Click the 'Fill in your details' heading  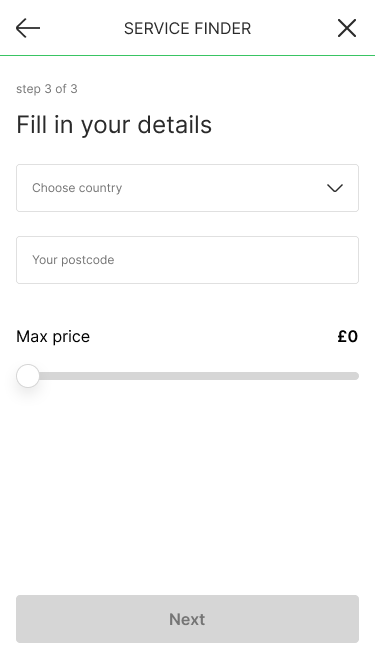[x=114, y=125]
